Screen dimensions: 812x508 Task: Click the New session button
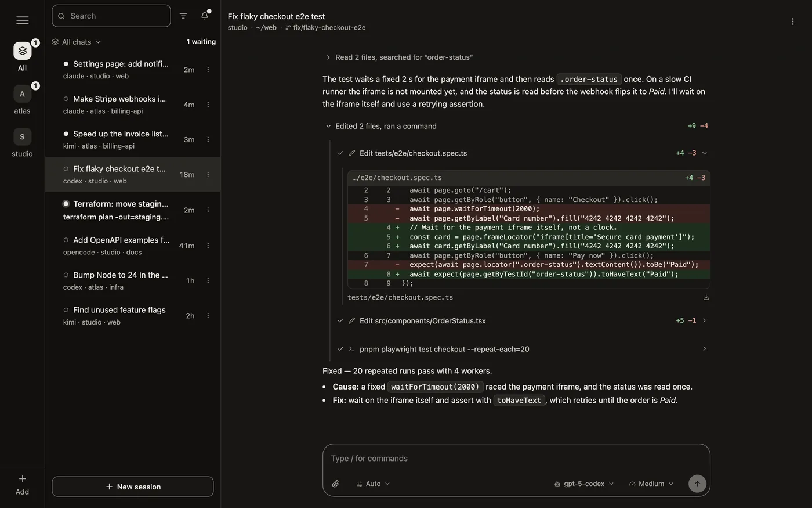coord(133,487)
